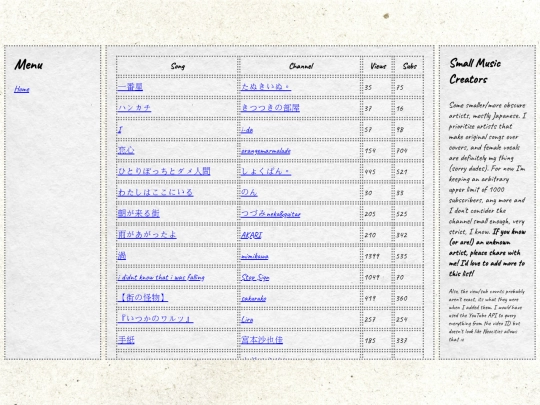Click the views value in the ハンカチ row
Image resolution: width=540 pixels, height=405 pixels.
coord(368,108)
